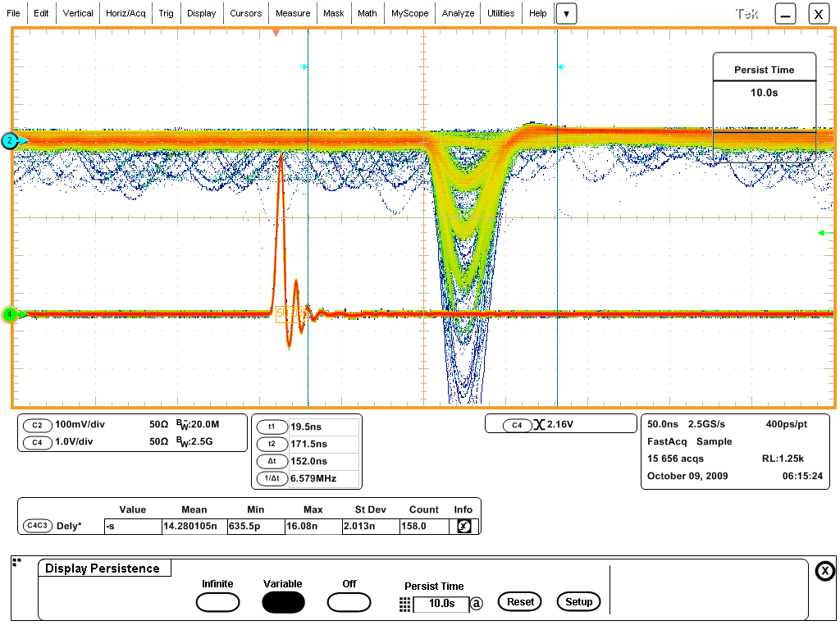Click the orange trigger position marker
This screenshot has height=630, width=840.
coord(276,33)
